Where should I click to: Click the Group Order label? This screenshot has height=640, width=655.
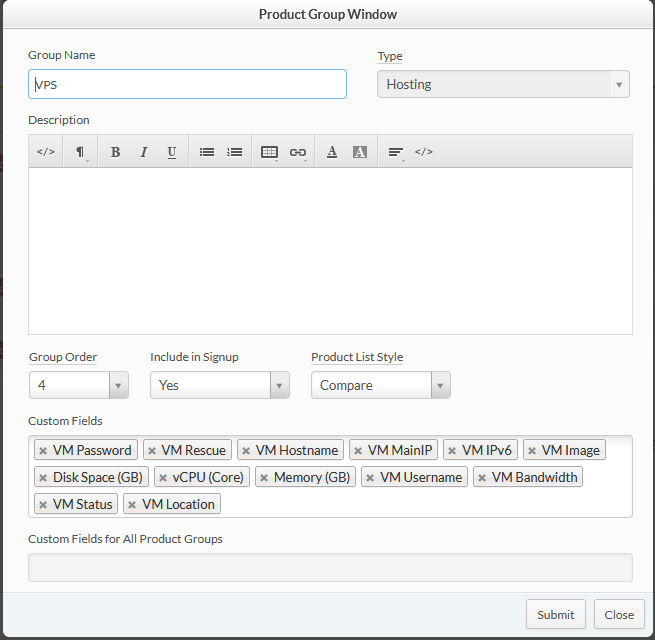pyautogui.click(x=63, y=357)
